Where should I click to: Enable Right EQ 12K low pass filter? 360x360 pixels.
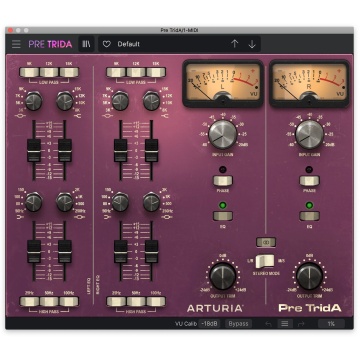pos(136,72)
